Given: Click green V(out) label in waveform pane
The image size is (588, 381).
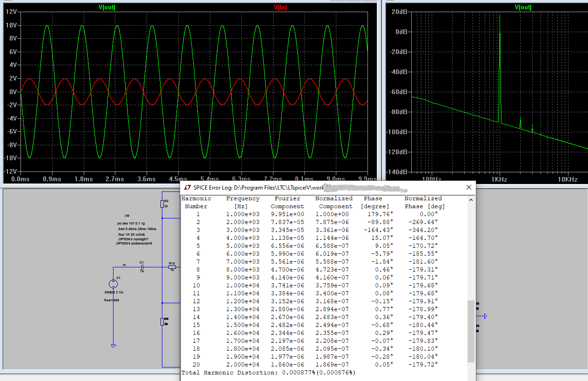Looking at the screenshot, I should tap(107, 7).
